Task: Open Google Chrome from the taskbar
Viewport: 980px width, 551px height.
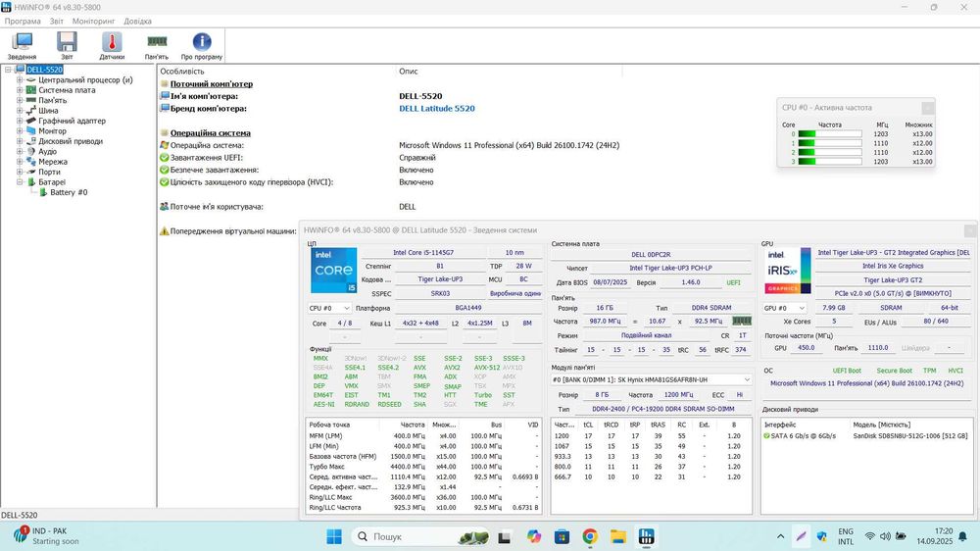Action: point(590,536)
